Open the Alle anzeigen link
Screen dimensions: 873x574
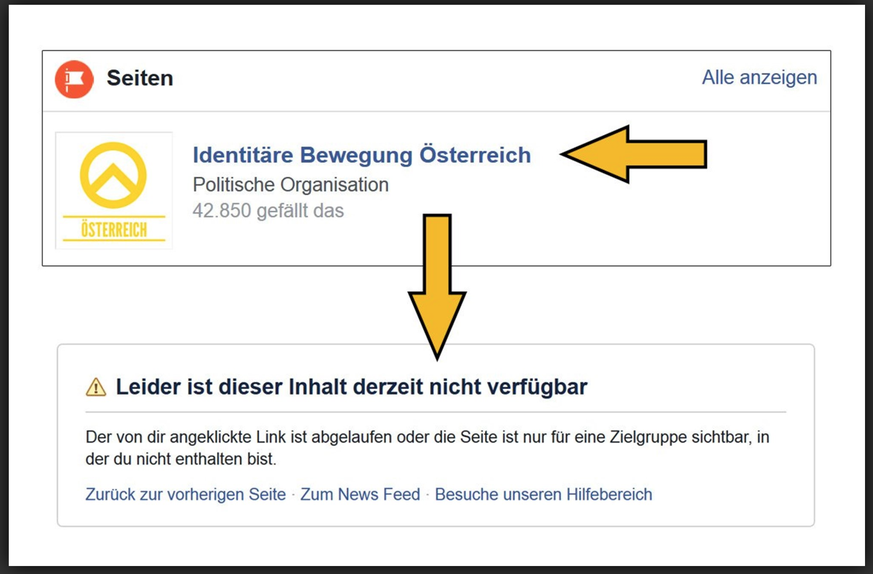point(759,78)
